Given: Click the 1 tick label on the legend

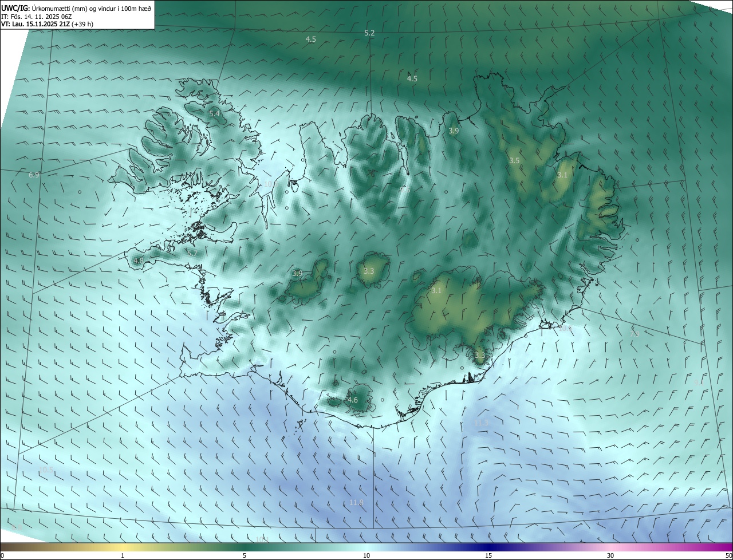Looking at the screenshot, I should pyautogui.click(x=123, y=555).
